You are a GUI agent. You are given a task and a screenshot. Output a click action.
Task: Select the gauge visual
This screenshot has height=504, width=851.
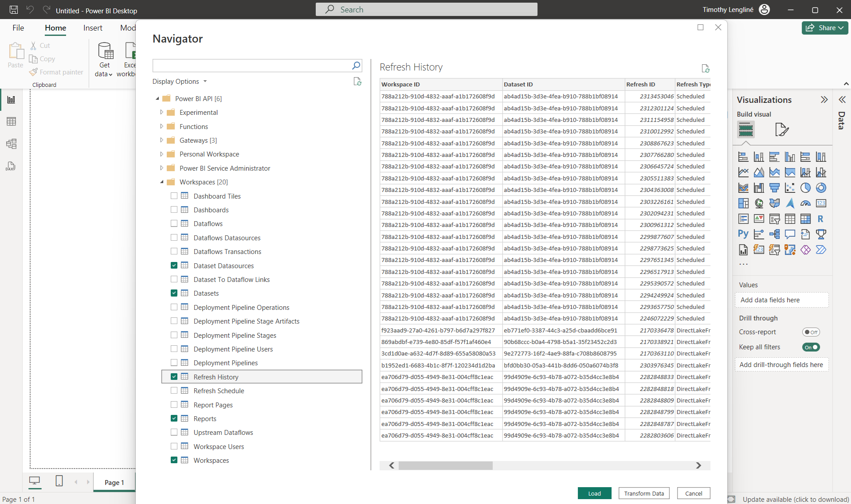805,203
